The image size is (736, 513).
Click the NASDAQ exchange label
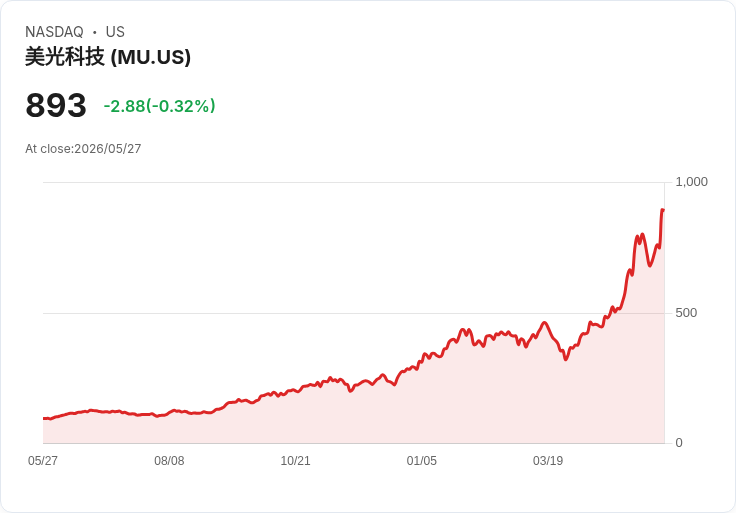click(x=54, y=32)
